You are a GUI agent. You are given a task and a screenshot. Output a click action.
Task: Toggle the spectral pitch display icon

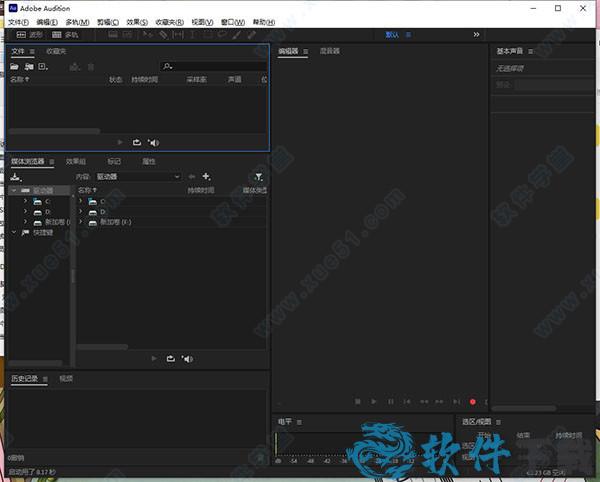[x=127, y=35]
